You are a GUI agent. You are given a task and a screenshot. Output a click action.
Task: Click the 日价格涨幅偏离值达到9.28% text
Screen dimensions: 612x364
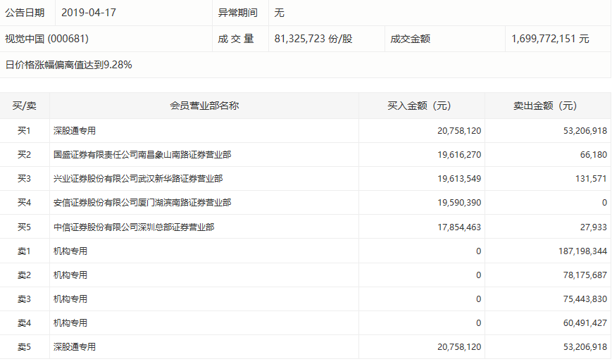click(69, 65)
